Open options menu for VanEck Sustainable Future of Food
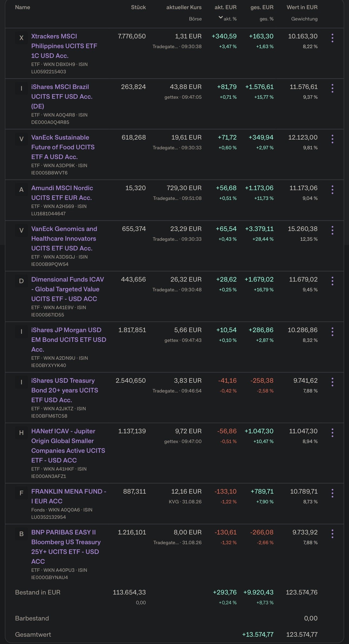Screen dimensions: 349x644 (332, 139)
